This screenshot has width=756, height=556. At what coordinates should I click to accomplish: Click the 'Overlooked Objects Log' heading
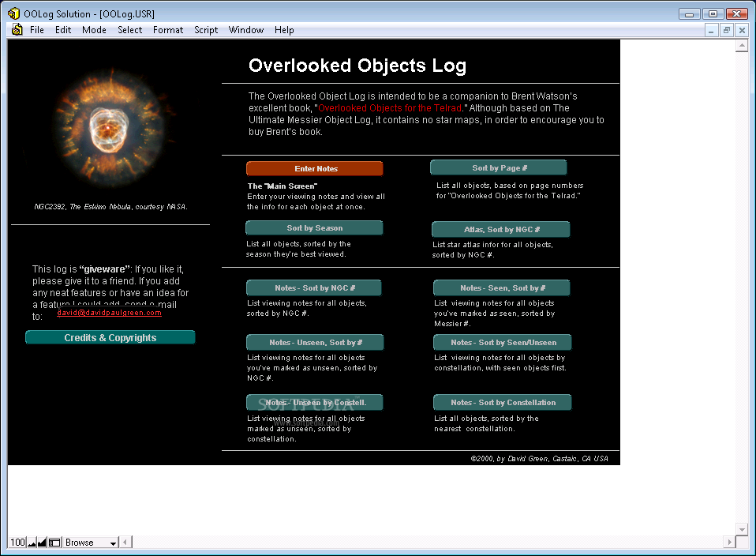(357, 66)
